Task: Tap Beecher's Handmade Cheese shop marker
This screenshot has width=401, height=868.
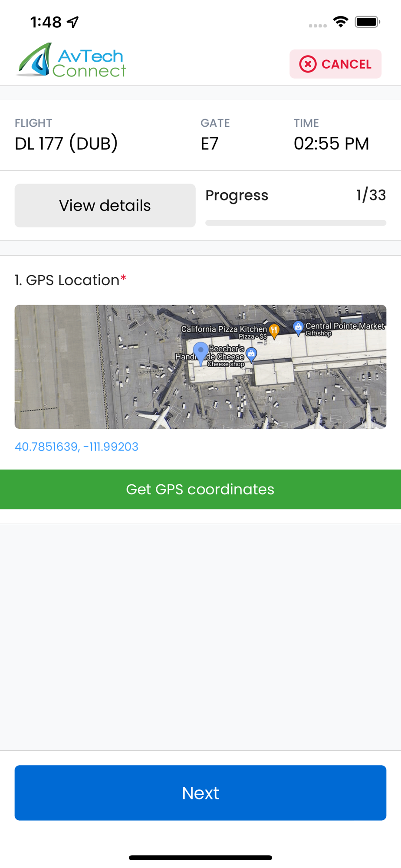Action: pos(251,355)
